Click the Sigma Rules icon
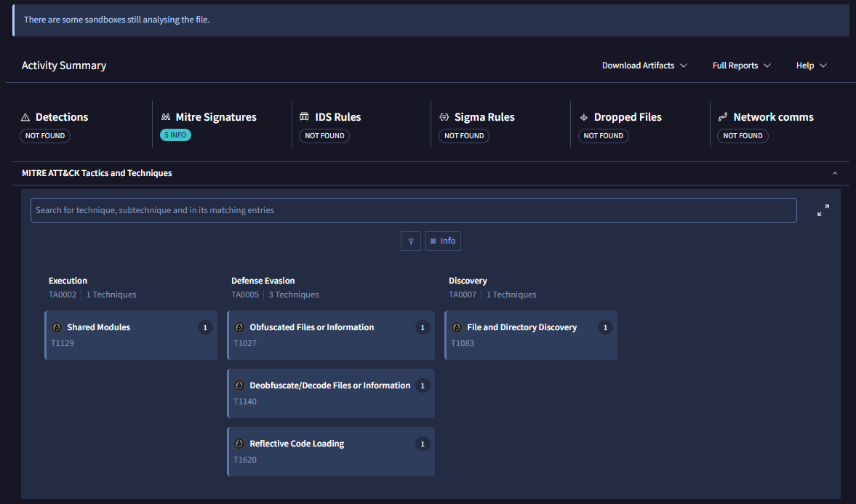 pyautogui.click(x=444, y=117)
